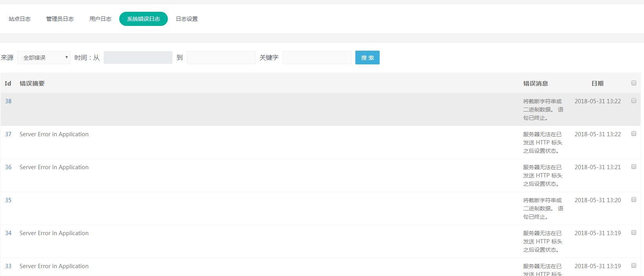Open error log Id 33 link
Screen dimensions: 644x276
pyautogui.click(x=8, y=266)
